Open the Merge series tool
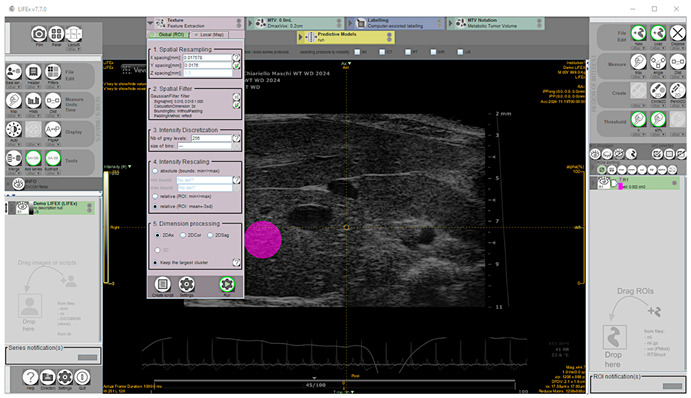The image size is (691, 398). coord(14,158)
